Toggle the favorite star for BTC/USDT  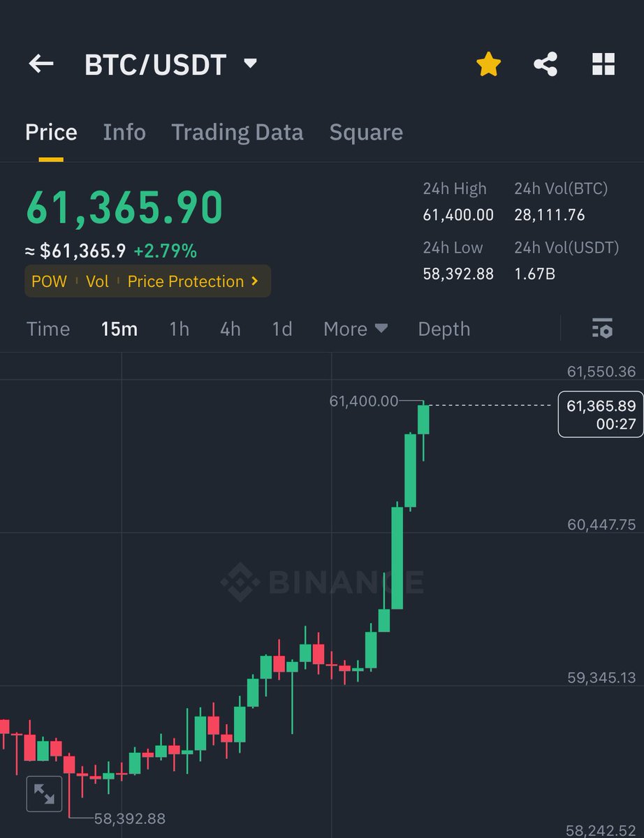[488, 63]
